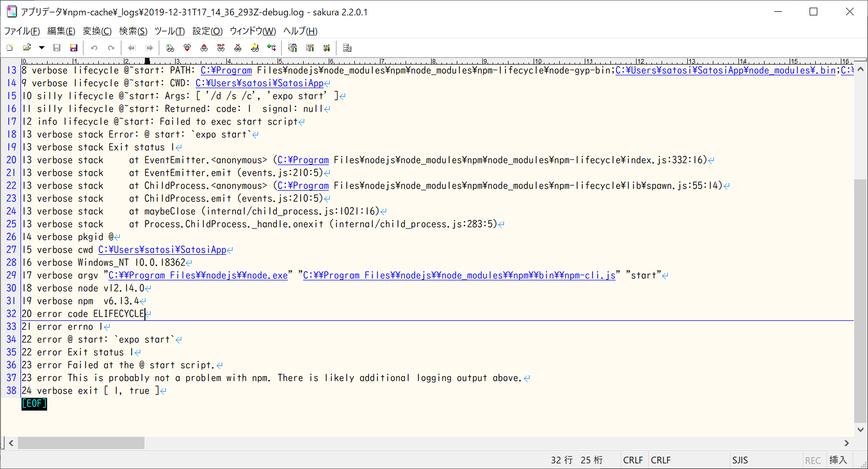Open the 変換(C) menu
868x469 pixels.
[x=97, y=31]
